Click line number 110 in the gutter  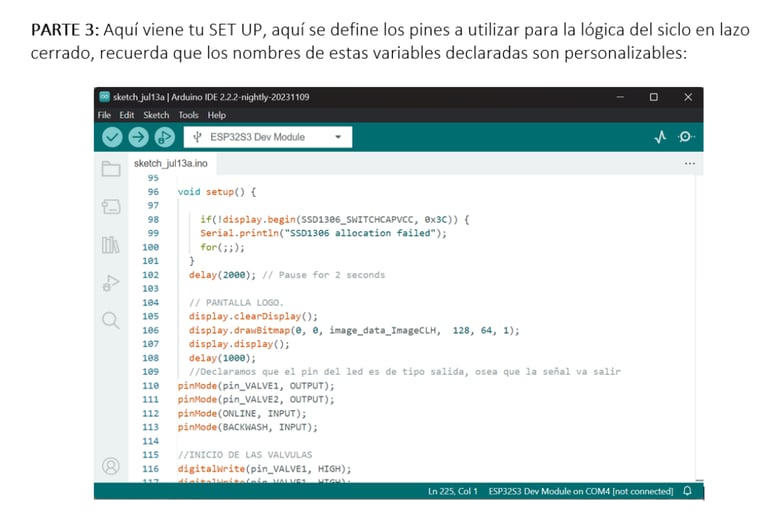coord(151,386)
